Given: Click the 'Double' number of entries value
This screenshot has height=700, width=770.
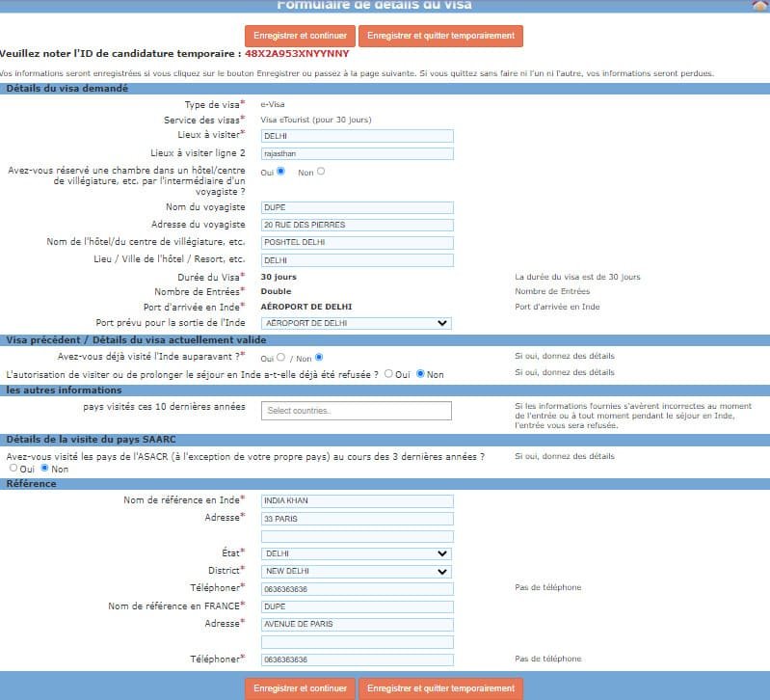Looking at the screenshot, I should click(276, 291).
